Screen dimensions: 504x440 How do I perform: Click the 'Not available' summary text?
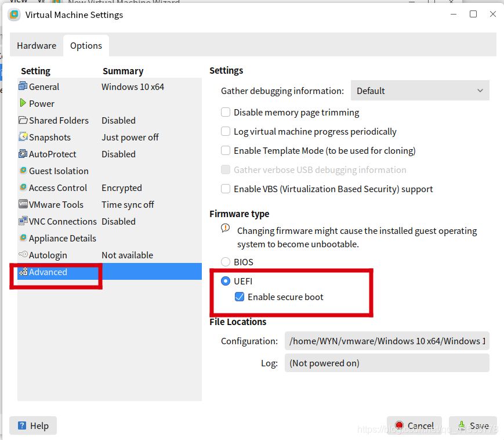(x=127, y=255)
